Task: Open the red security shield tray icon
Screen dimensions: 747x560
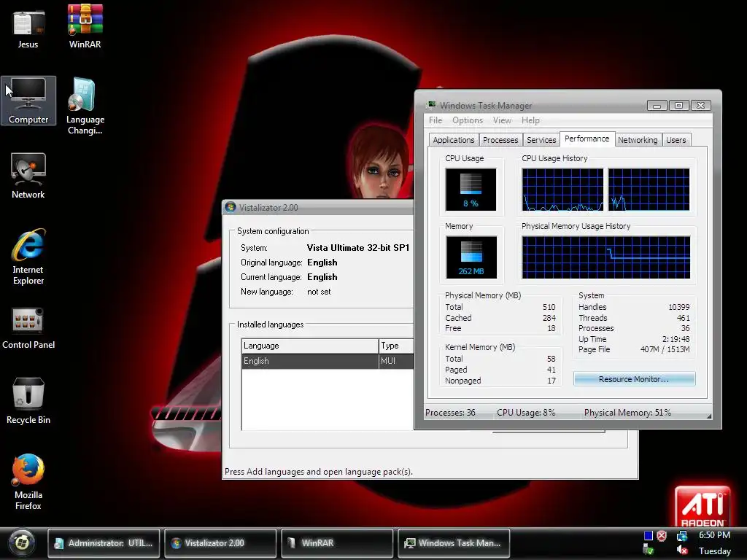Action: [662, 536]
